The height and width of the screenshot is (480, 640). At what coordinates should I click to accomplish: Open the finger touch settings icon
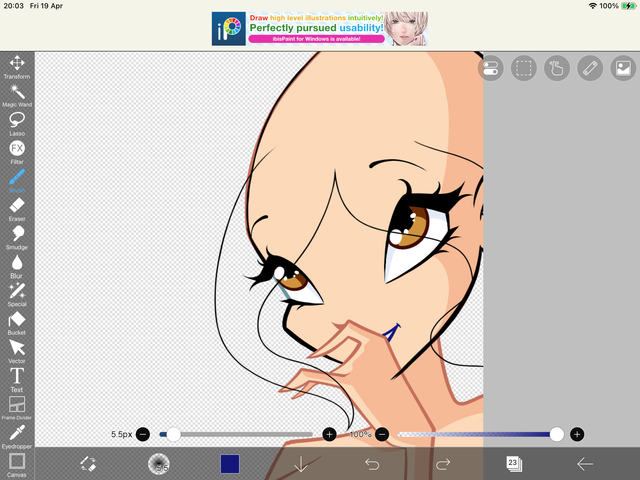[557, 68]
